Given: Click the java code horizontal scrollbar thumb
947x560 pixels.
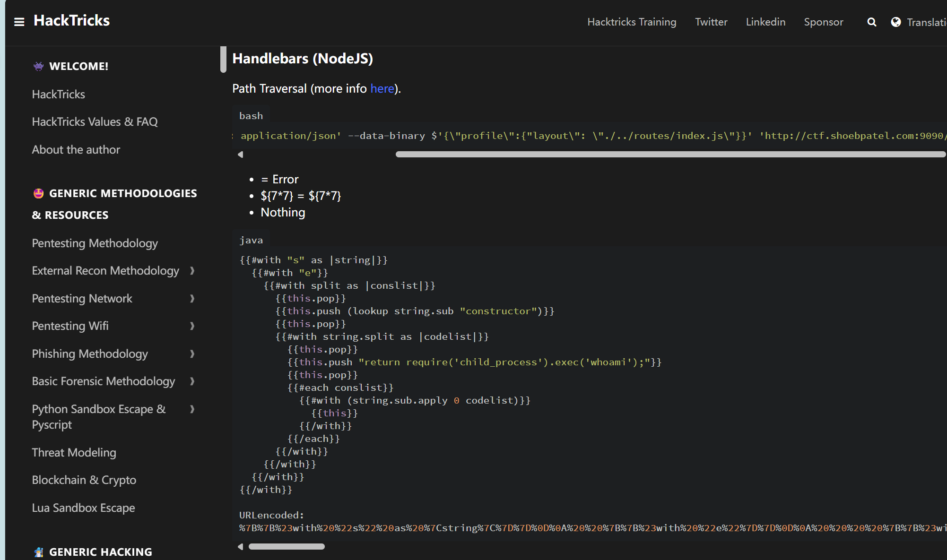Looking at the screenshot, I should click(x=287, y=547).
